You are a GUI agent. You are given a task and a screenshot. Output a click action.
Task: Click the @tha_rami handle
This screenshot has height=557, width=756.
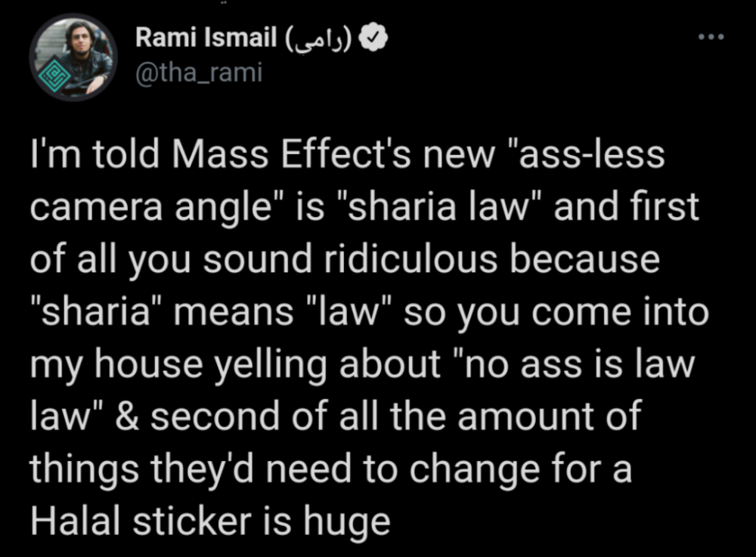(199, 73)
